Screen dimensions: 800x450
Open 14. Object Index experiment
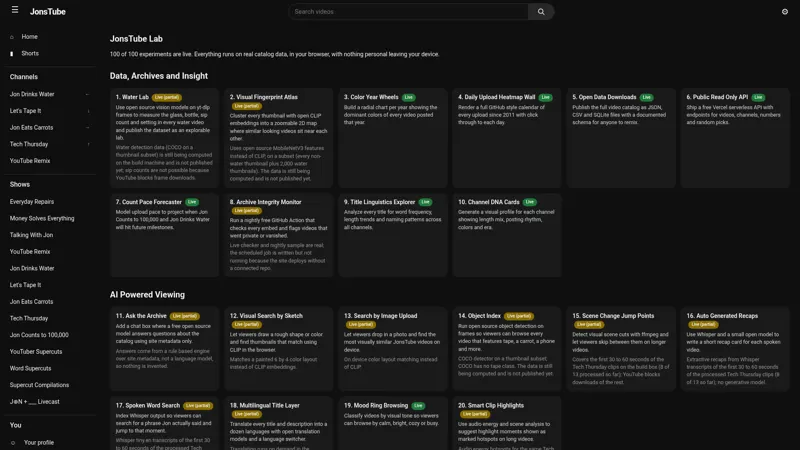(x=507, y=349)
